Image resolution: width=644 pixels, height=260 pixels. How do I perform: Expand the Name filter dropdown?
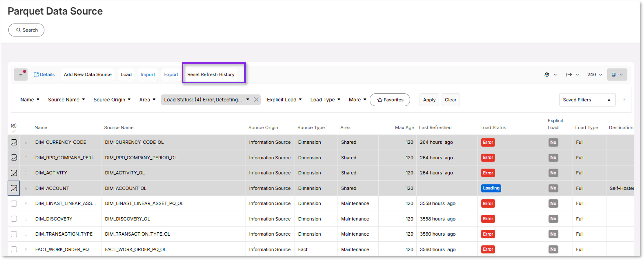(x=30, y=100)
